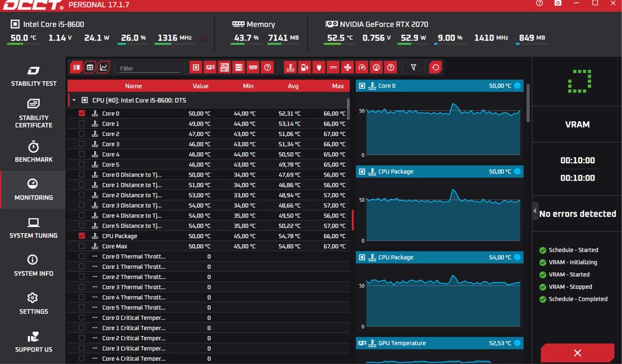This screenshot has width=622, height=364.
Task: Take a screenshot with the camera icon
Action: click(558, 3)
